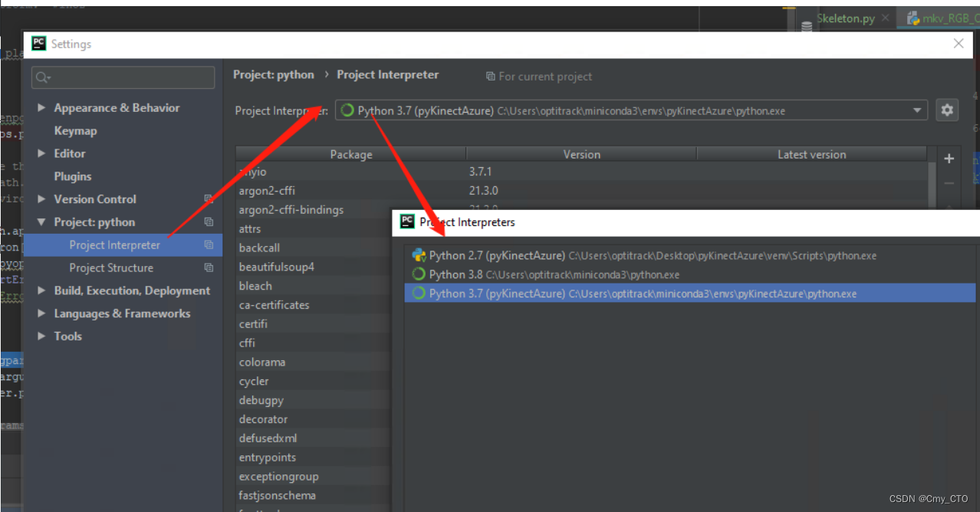
Task: Expand the Editor section
Action: pyautogui.click(x=41, y=153)
